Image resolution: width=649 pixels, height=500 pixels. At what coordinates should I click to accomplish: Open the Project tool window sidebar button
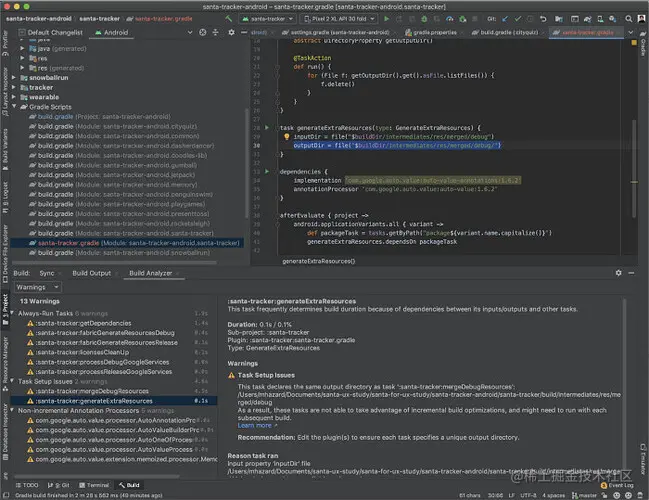tap(5, 310)
